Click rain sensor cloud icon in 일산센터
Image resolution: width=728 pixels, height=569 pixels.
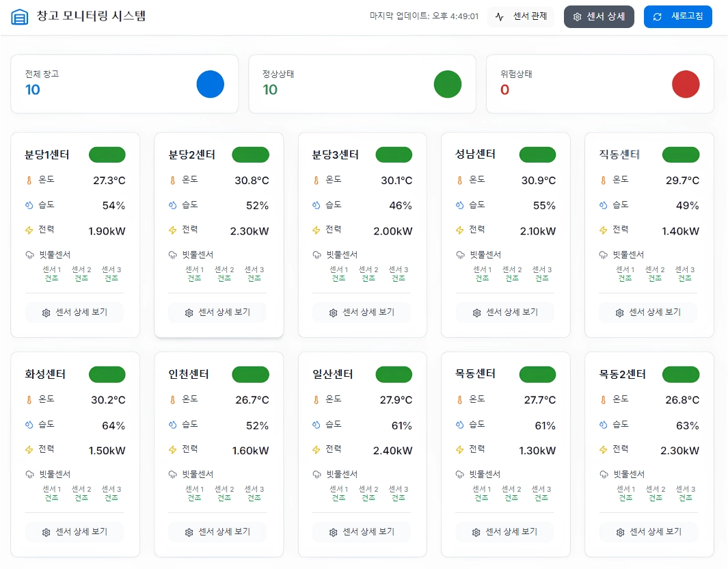pyautogui.click(x=316, y=474)
